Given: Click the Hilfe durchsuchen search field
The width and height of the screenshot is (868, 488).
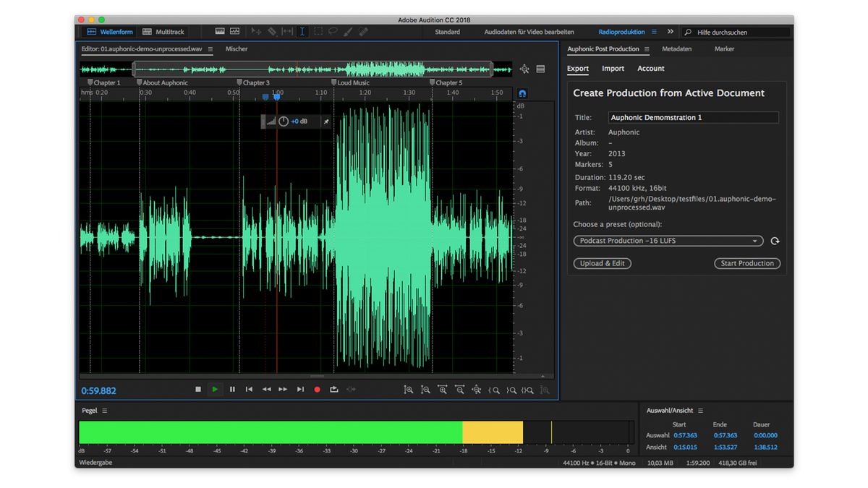Looking at the screenshot, I should (x=736, y=32).
